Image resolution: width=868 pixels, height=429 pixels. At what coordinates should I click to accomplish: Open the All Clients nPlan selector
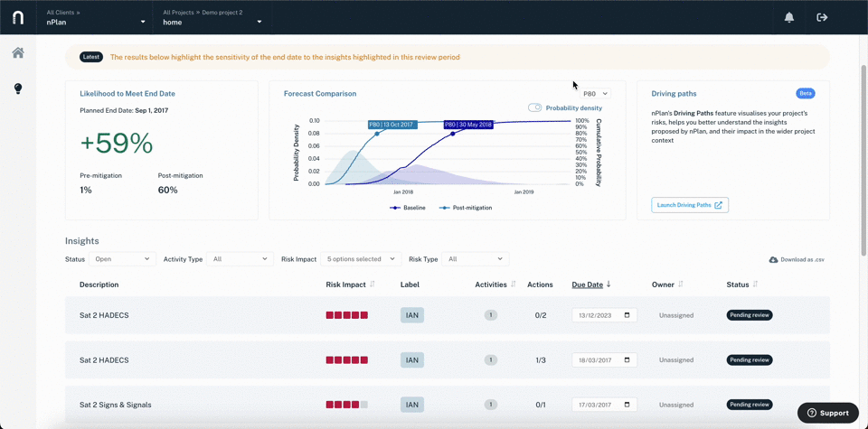[95, 17]
